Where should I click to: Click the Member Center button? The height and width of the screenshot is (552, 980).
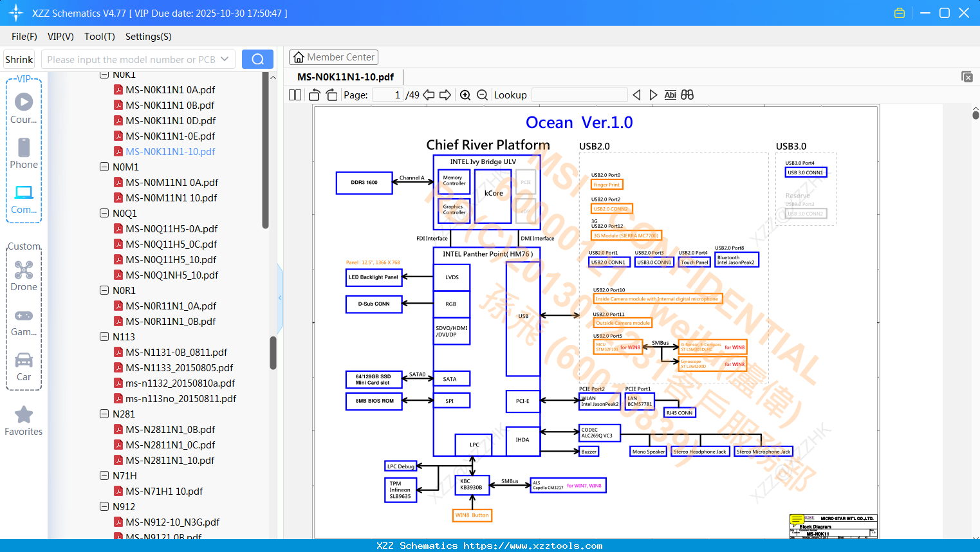[333, 57]
